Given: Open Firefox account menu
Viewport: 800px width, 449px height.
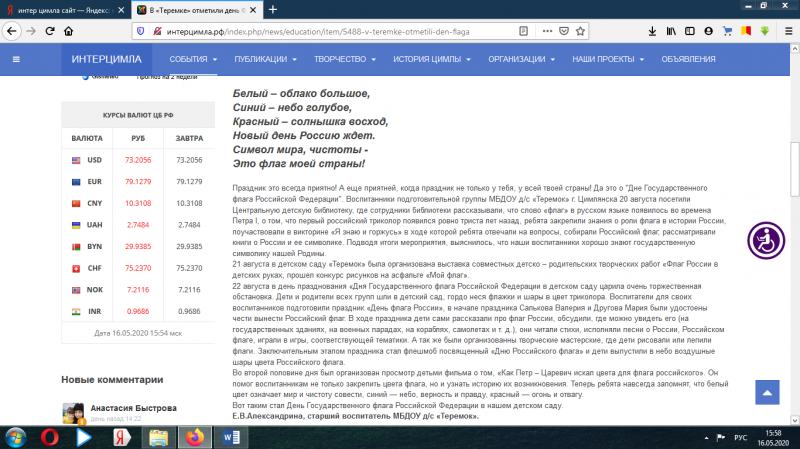Looking at the screenshot, I should point(708,32).
